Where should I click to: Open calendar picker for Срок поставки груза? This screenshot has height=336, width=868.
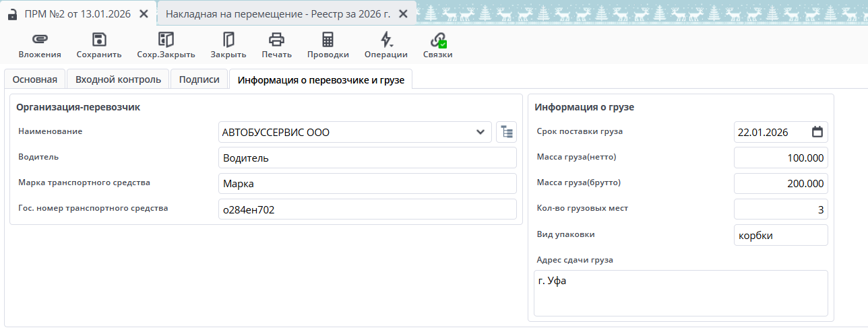[817, 132]
